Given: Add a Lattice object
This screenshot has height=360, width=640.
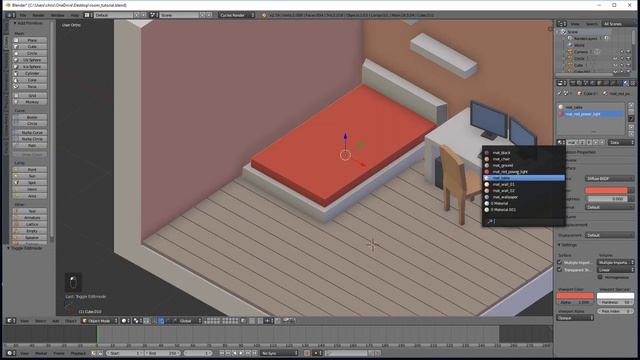Looking at the screenshot, I should click(x=30, y=224).
